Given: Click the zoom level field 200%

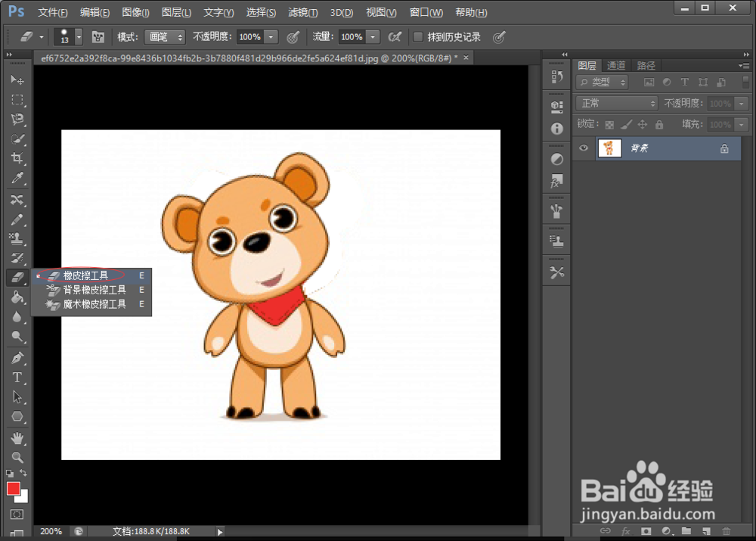Looking at the screenshot, I should pos(51,531).
